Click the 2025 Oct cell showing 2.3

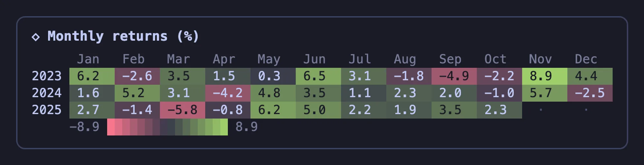499,110
